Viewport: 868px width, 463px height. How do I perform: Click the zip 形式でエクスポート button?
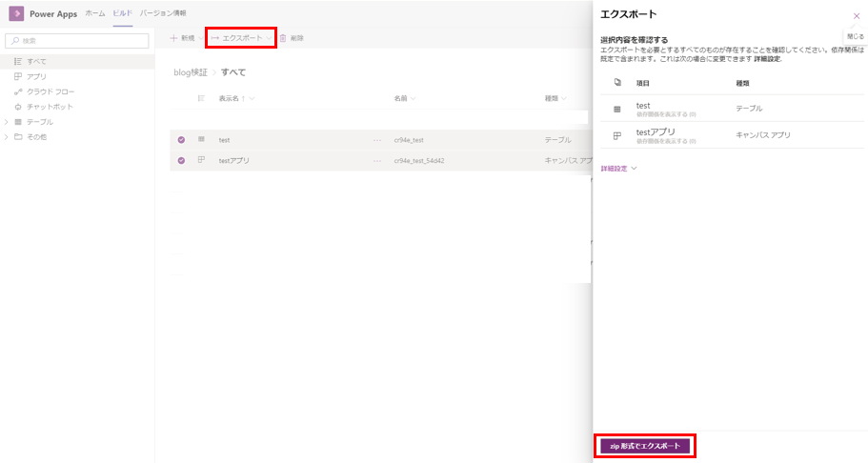coord(645,446)
